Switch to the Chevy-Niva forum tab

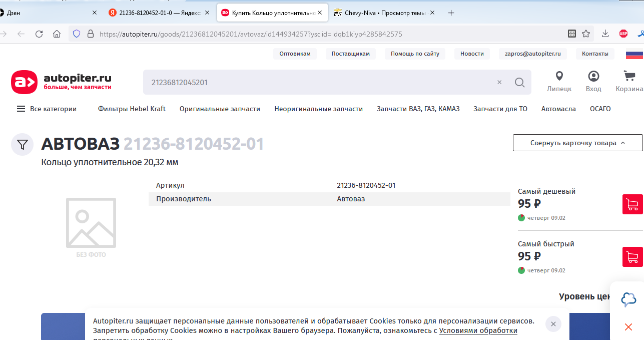[x=384, y=13]
